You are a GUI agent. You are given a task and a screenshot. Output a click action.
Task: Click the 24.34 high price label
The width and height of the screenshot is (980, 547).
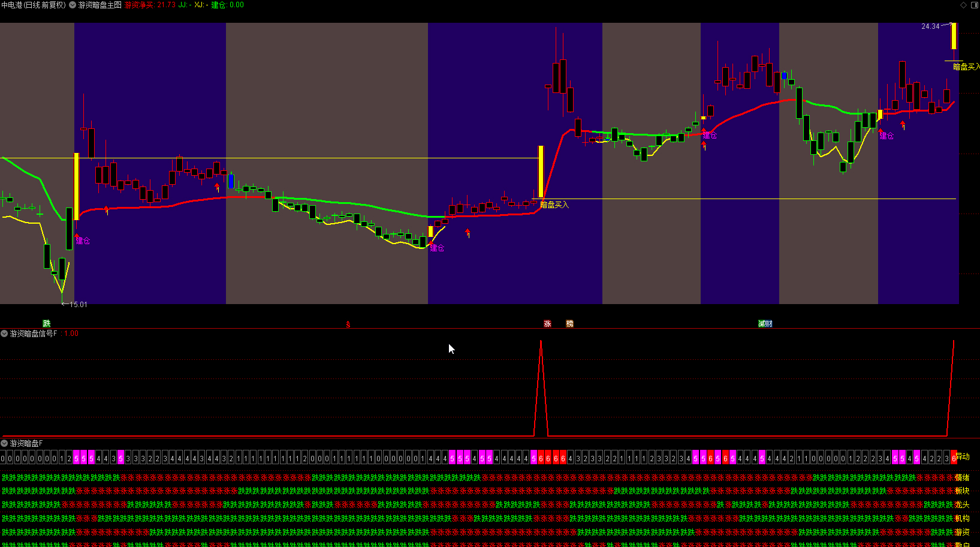930,26
